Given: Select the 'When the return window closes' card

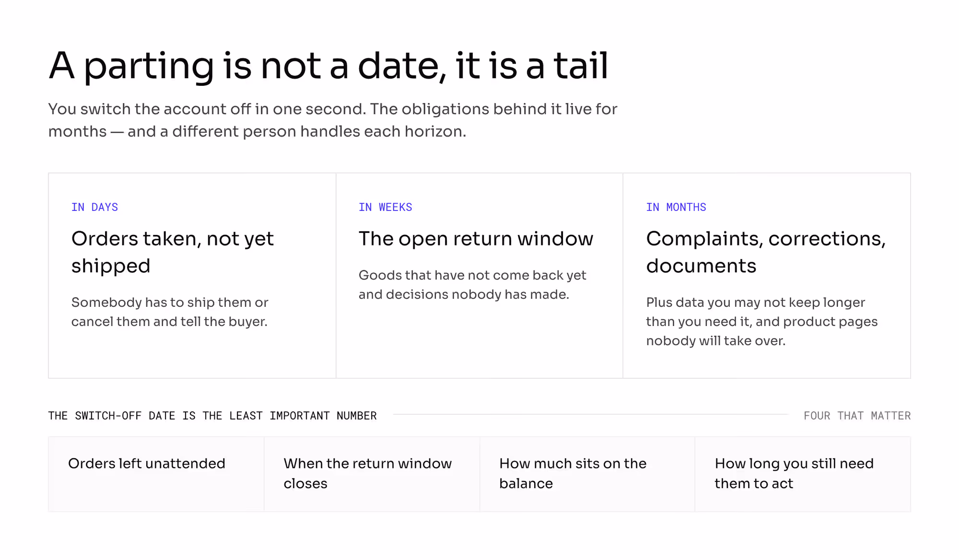Looking at the screenshot, I should [372, 474].
